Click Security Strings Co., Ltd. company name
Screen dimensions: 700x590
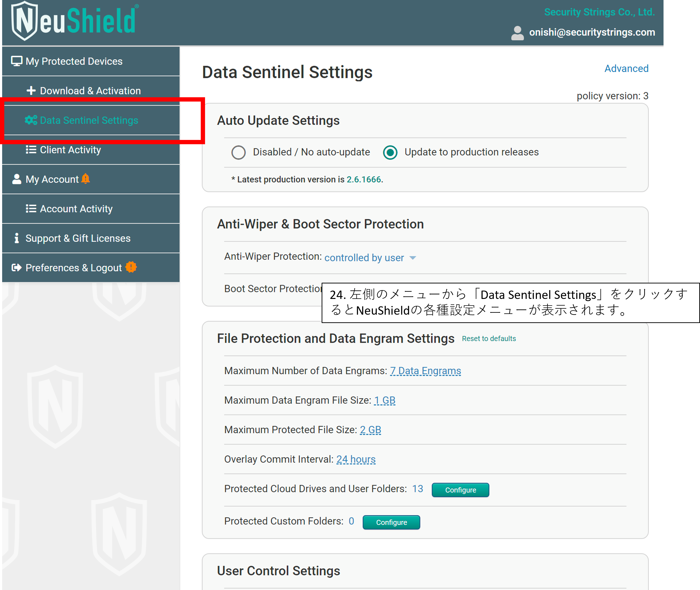599,12
